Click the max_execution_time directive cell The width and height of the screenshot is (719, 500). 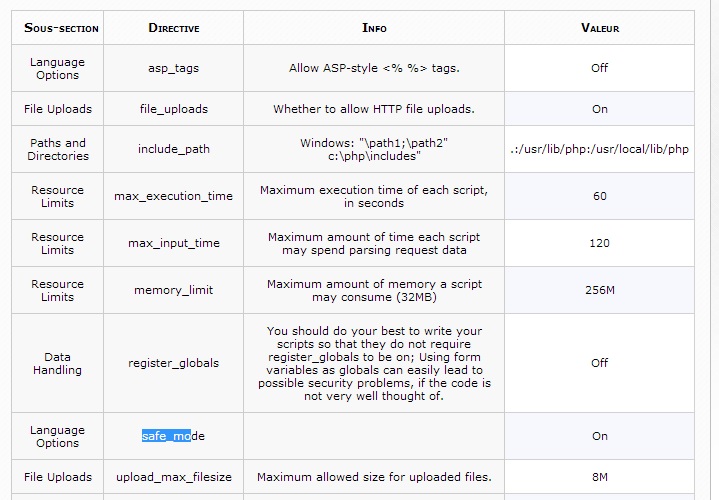pyautogui.click(x=174, y=196)
